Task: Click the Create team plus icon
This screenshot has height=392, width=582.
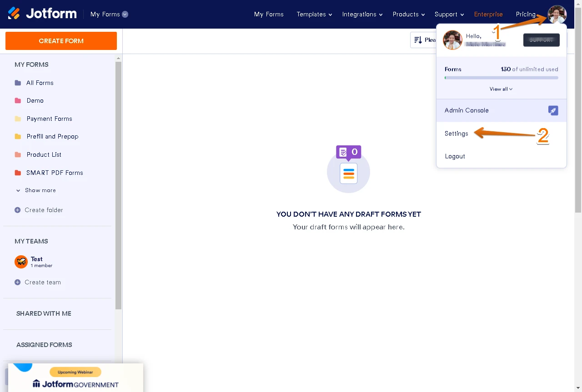Action: point(16,282)
